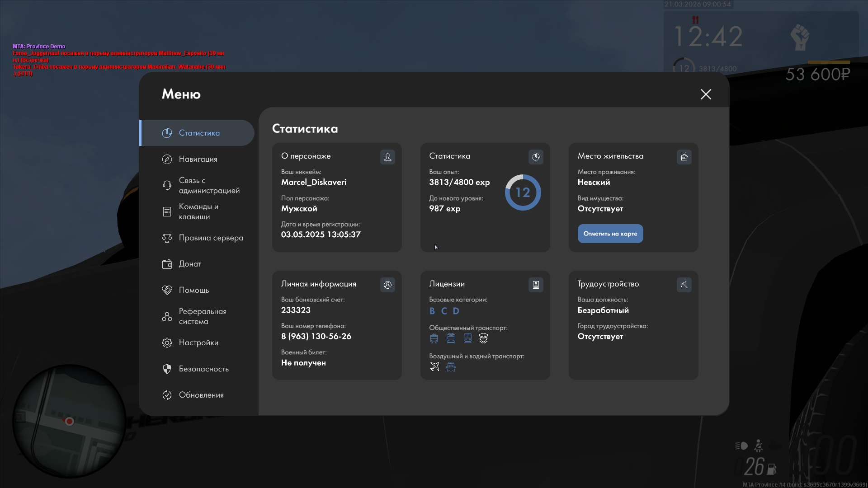Screen dimensions: 868x488
Task: Click the airplane license icon
Action: pos(434,367)
